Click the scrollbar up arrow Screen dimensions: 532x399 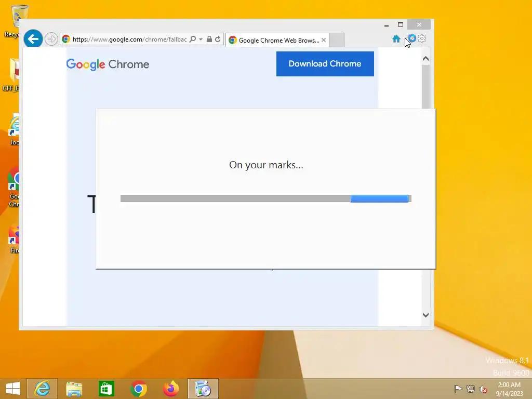426,59
